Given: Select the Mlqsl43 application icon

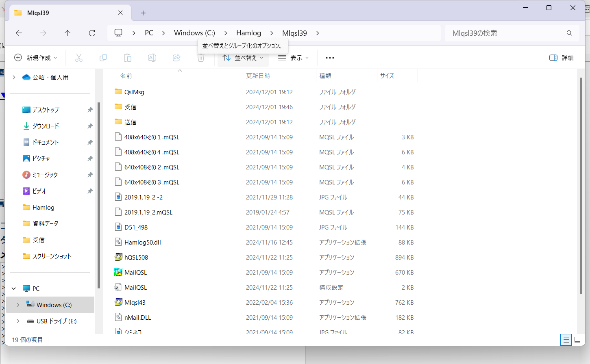Looking at the screenshot, I should (x=118, y=302).
